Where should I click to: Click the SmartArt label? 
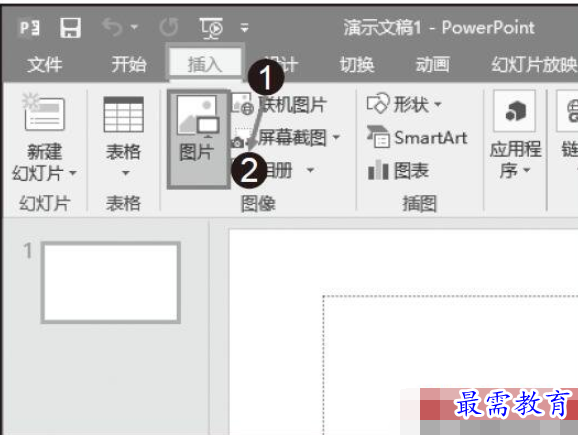click(x=431, y=138)
